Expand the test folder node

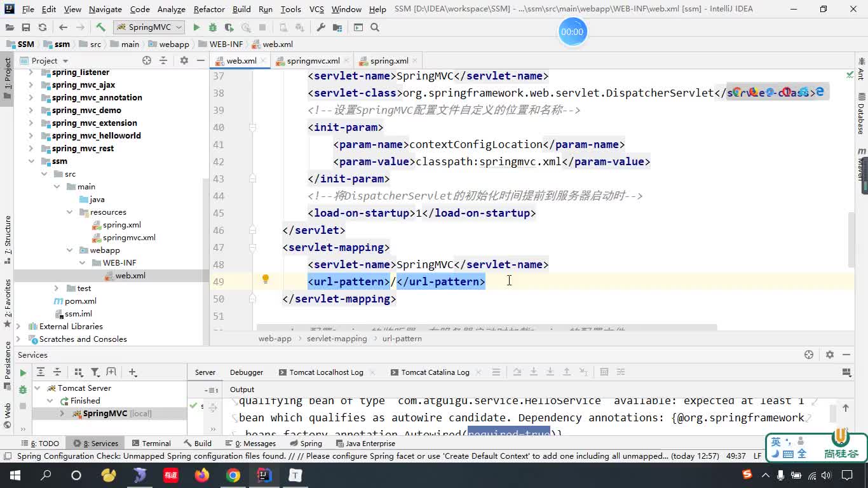[57, 288]
